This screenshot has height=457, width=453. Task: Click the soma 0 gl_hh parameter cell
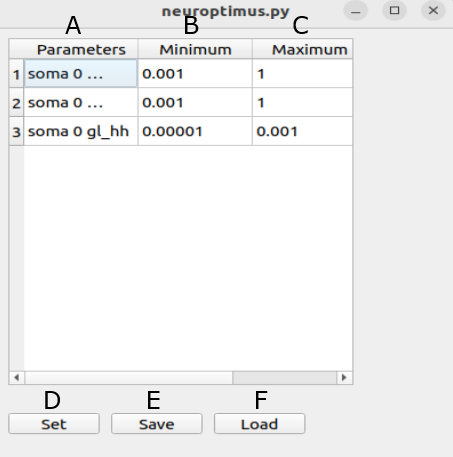[x=81, y=131]
